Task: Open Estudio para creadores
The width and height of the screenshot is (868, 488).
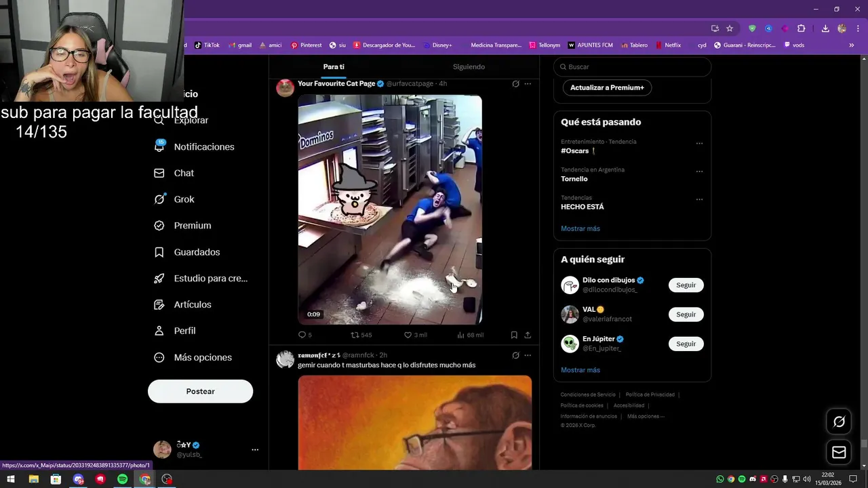Action: click(201, 278)
